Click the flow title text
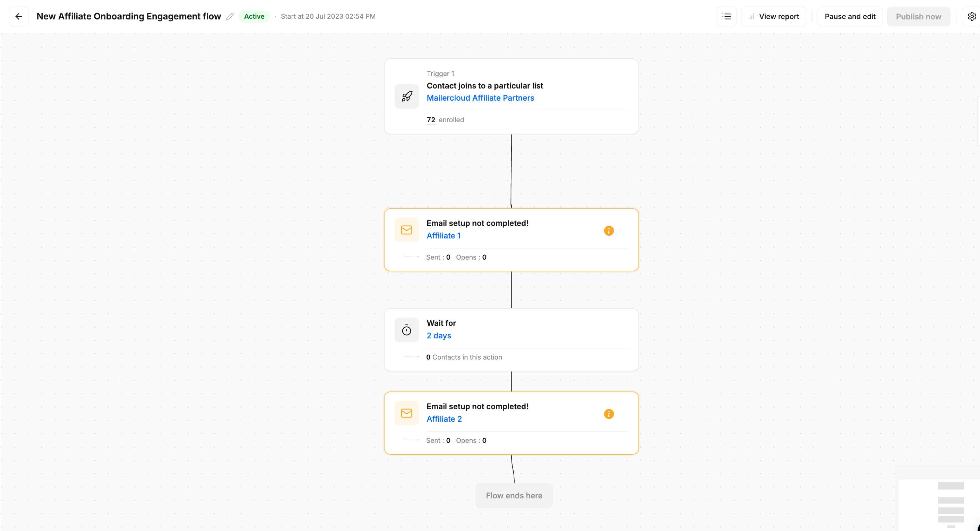The image size is (980, 531). pyautogui.click(x=129, y=16)
